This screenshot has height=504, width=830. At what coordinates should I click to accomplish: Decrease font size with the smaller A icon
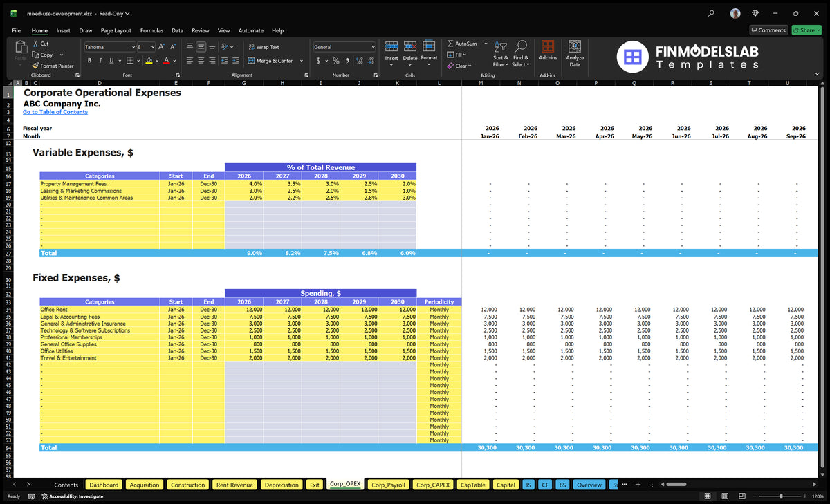pyautogui.click(x=173, y=47)
